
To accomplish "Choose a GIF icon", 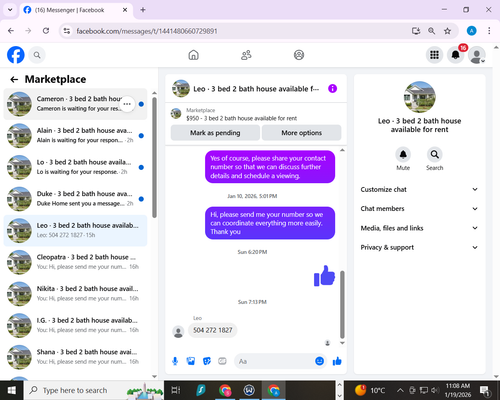I will pyautogui.click(x=222, y=361).
